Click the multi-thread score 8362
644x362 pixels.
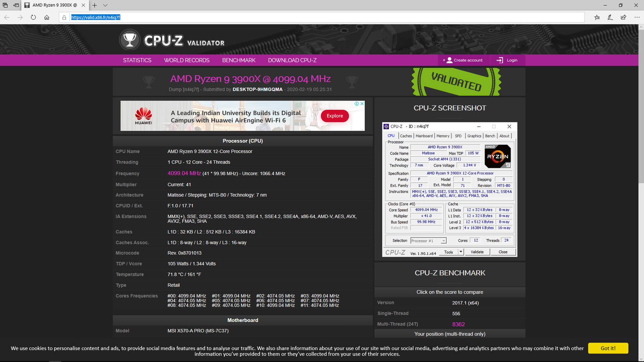(x=458, y=324)
